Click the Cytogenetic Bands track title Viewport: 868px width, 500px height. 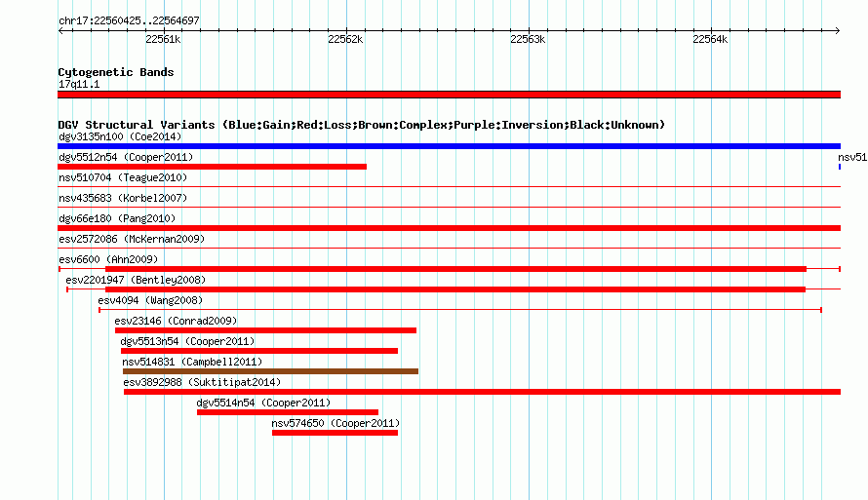(116, 72)
